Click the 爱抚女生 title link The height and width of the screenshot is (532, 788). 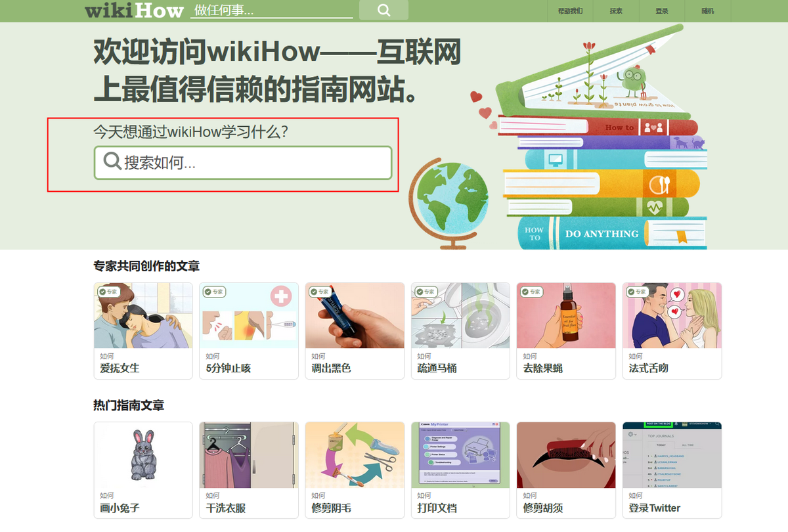click(120, 368)
